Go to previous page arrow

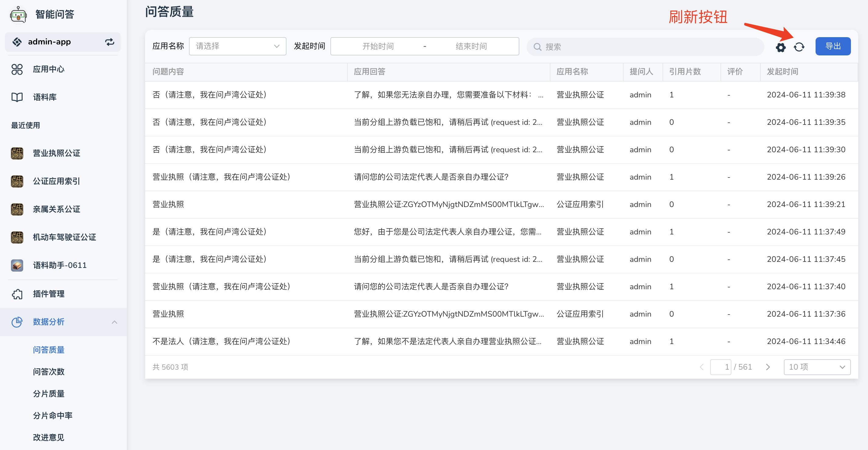click(x=702, y=367)
